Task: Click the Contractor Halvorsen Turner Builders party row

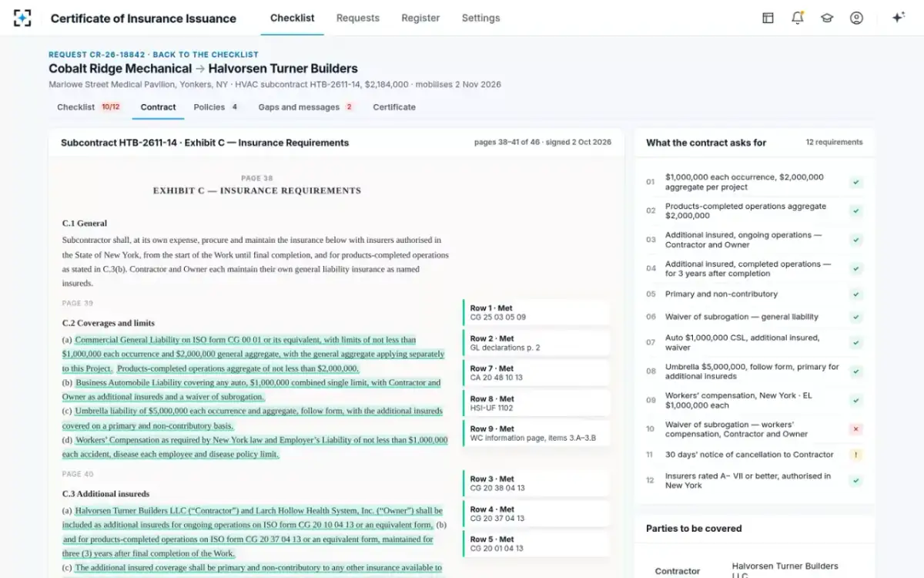Action: pyautogui.click(x=754, y=571)
